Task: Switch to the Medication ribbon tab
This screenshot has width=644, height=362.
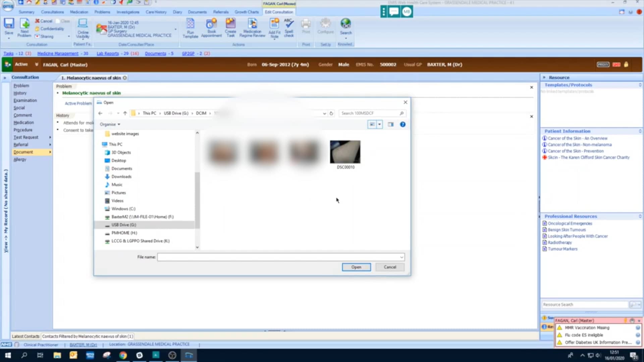Action: tap(79, 12)
